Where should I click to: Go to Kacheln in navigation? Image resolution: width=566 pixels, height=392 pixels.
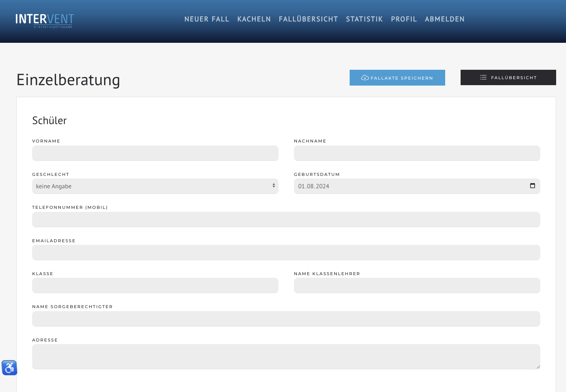click(x=254, y=19)
